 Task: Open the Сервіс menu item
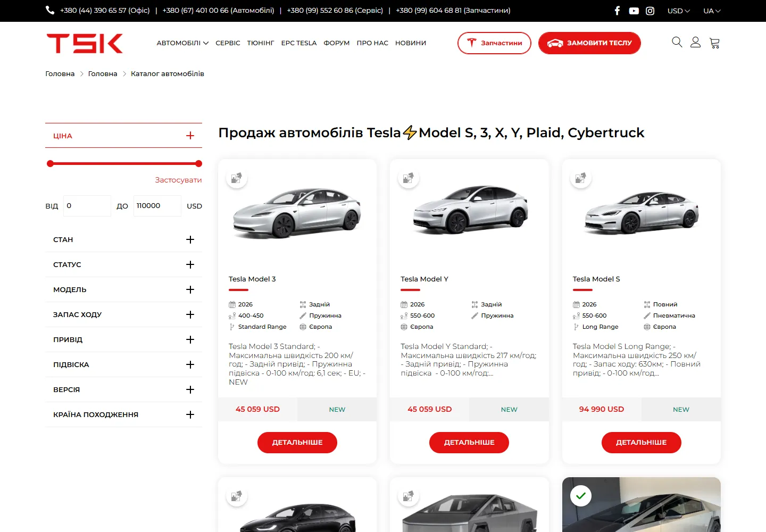tap(228, 43)
